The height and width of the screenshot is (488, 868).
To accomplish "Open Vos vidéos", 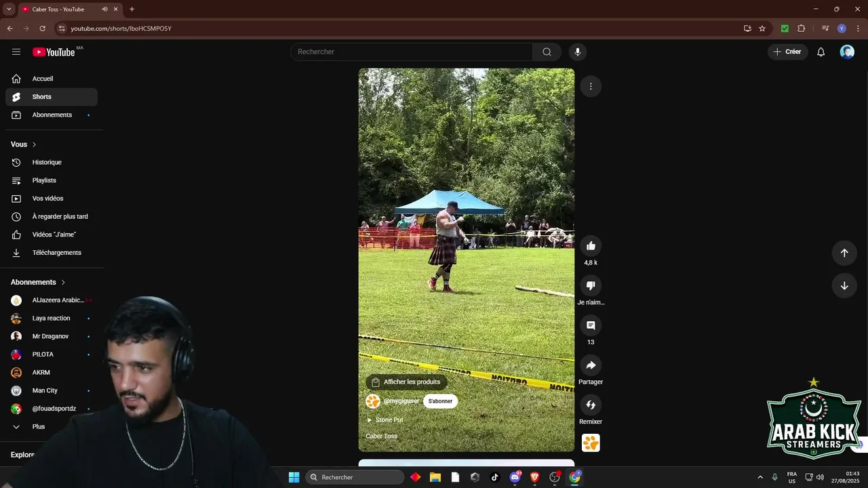I will [x=52, y=199].
